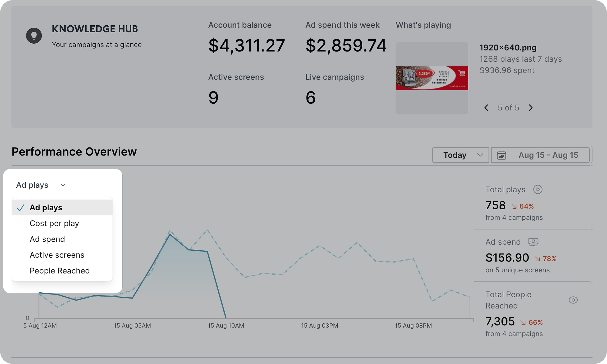Image resolution: width=607 pixels, height=364 pixels.
Task: Click the Total plays play-circle icon
Action: click(538, 190)
